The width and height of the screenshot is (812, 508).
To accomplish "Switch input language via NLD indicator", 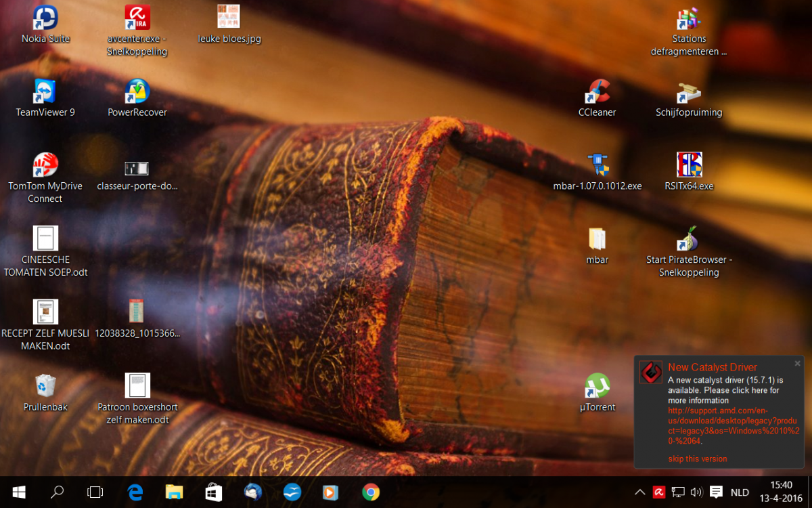I will [740, 492].
